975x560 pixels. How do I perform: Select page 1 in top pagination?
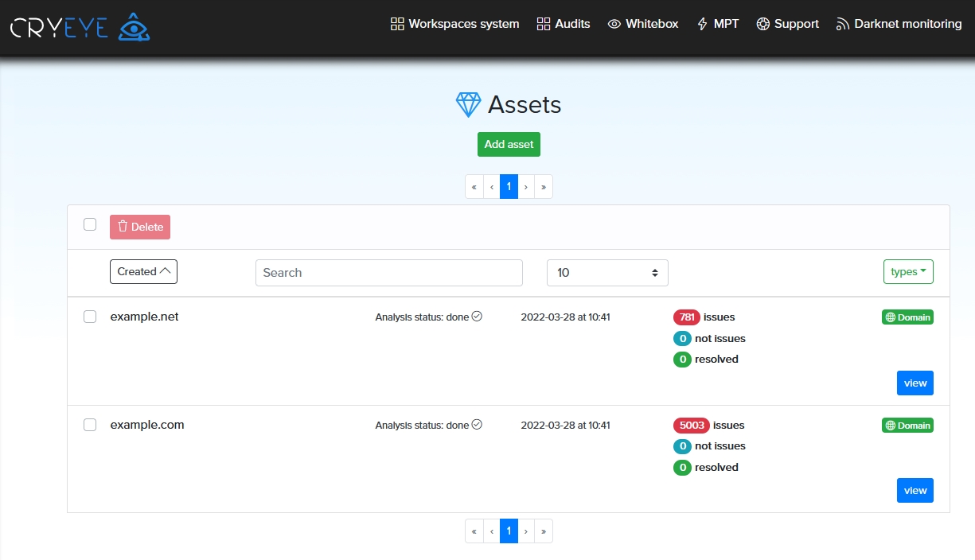pyautogui.click(x=509, y=186)
